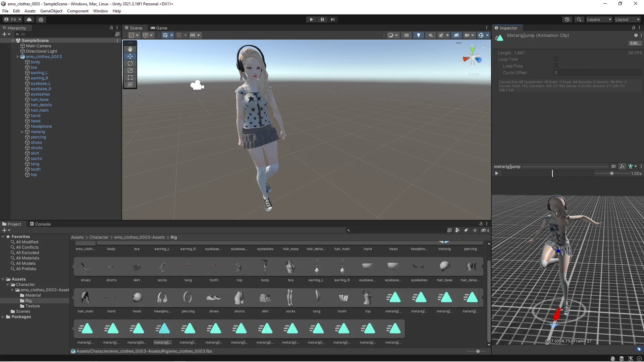The image size is (644, 362).
Task: Switch to the Rotate tool
Action: tap(130, 63)
